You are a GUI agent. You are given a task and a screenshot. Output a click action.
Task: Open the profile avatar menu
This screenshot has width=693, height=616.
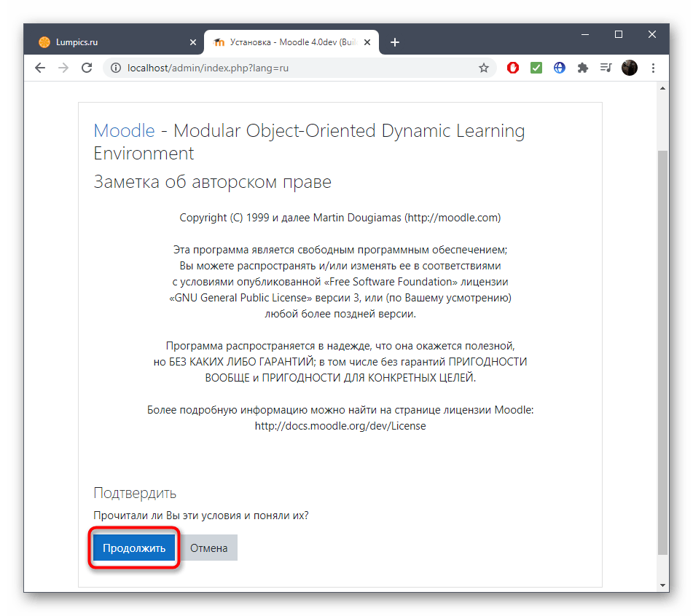click(x=630, y=68)
